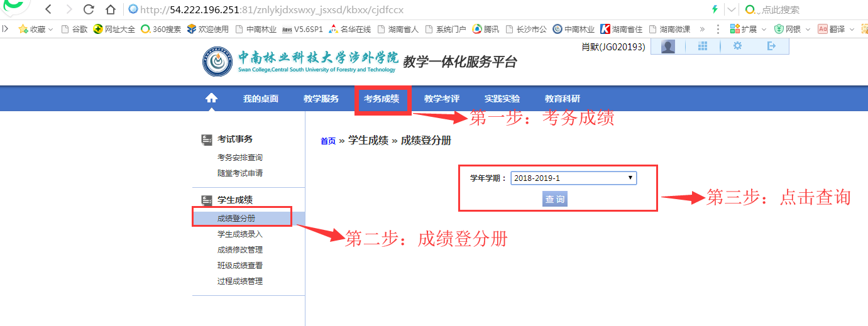The image size is (868, 326).
Task: Open the 欢迎使用 bookmark
Action: [x=208, y=29]
